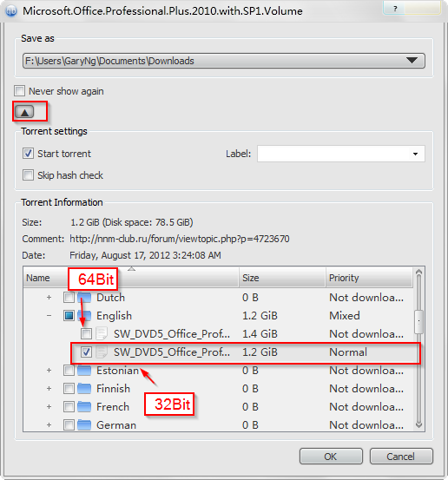448x480 pixels.
Task: Toggle the English folder checkbox
Action: [69, 316]
